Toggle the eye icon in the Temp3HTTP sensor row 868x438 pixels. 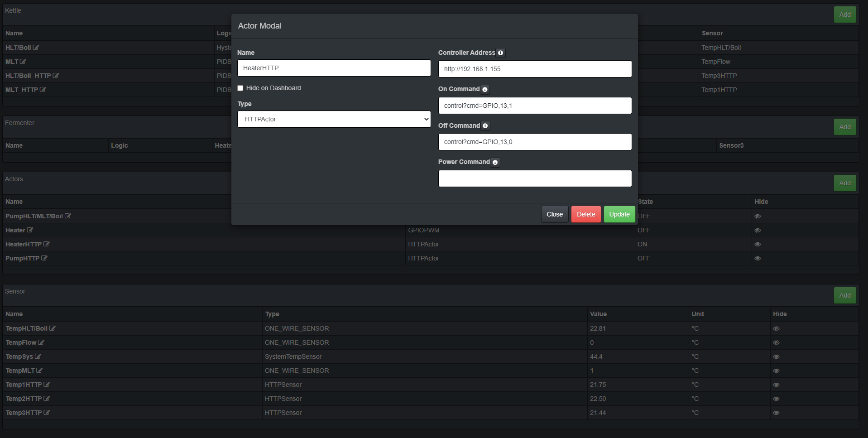[776, 413]
